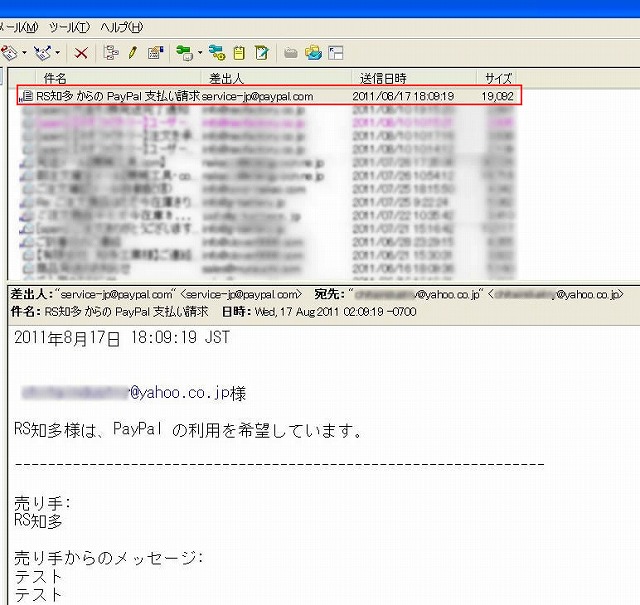Sort by the サイズ column header
The width and height of the screenshot is (640, 605).
(497, 78)
